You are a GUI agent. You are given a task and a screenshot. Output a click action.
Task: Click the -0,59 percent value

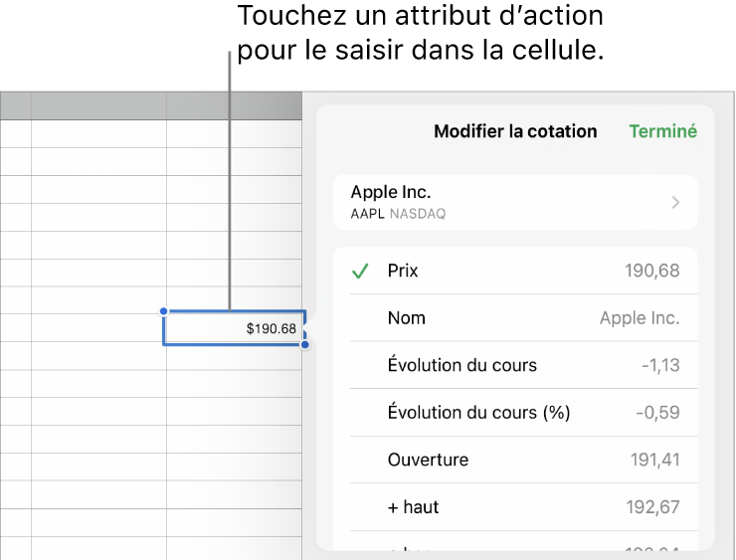(658, 413)
